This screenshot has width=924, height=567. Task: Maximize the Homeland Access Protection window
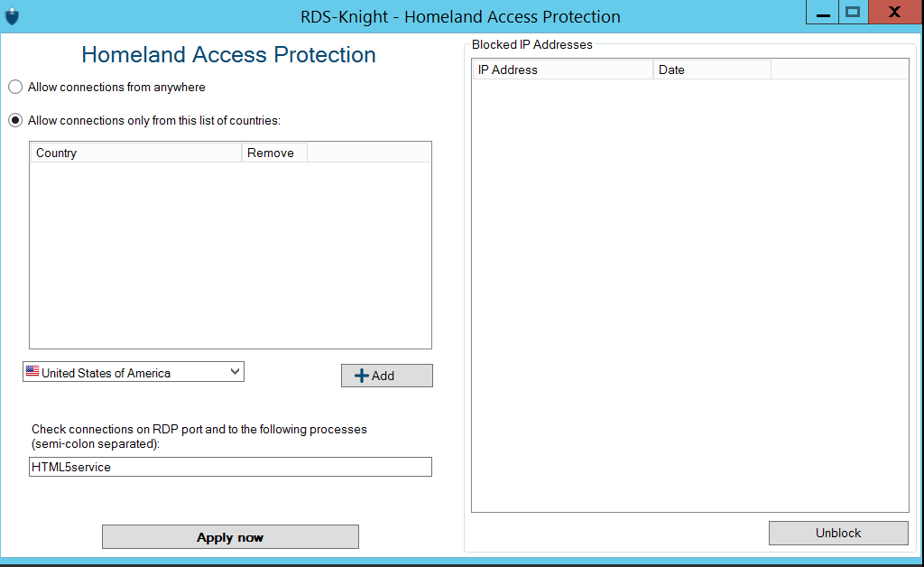852,13
